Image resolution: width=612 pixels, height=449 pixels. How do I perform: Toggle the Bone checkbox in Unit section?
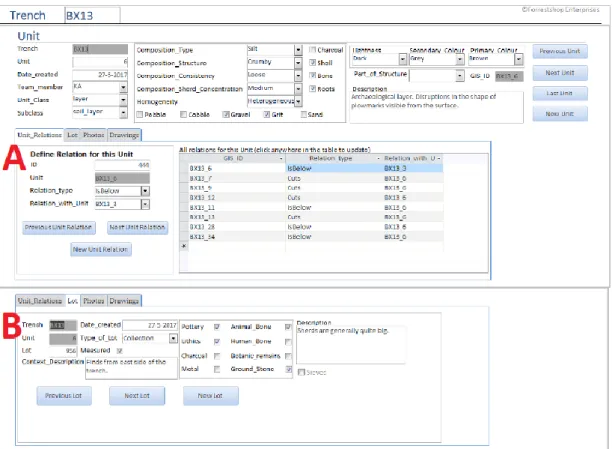click(312, 75)
